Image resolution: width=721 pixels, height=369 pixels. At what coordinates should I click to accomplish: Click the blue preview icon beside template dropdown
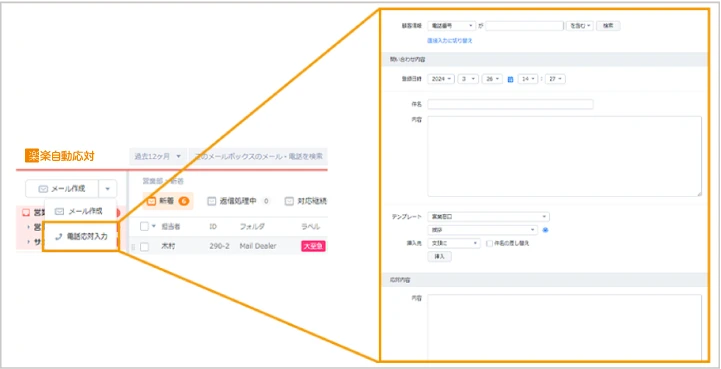click(x=545, y=230)
